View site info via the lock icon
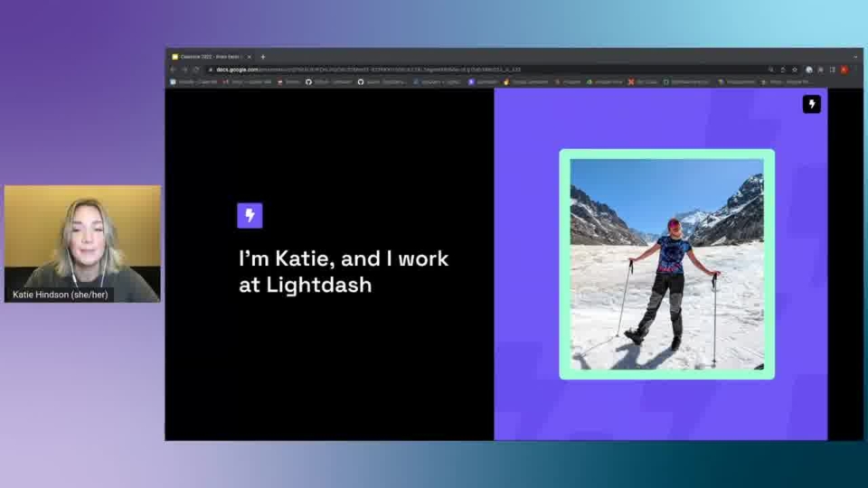 tap(211, 70)
